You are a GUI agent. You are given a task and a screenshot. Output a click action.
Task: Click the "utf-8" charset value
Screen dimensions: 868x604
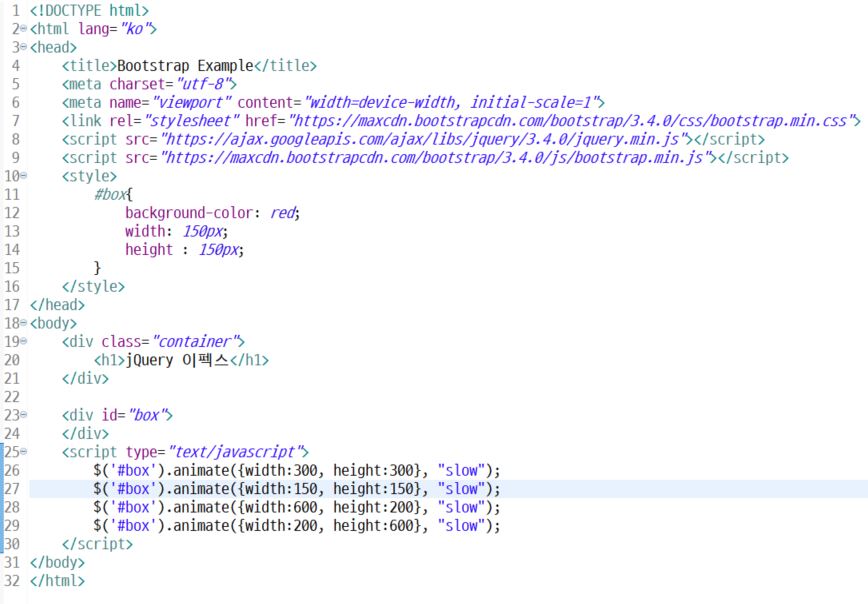pos(203,84)
